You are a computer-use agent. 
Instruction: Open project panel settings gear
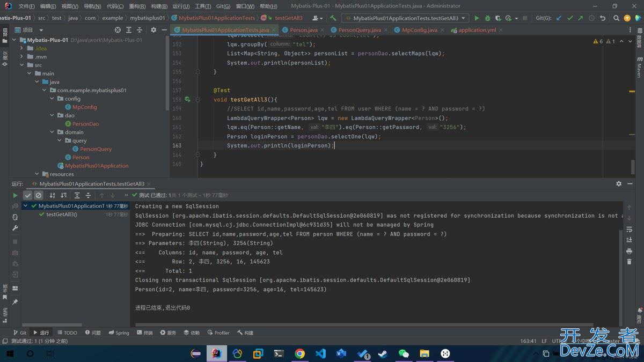coord(153,30)
